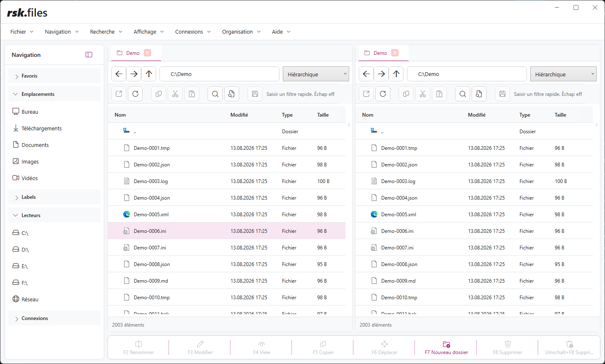Click the F7 Nouveau dossier button

click(x=446, y=348)
